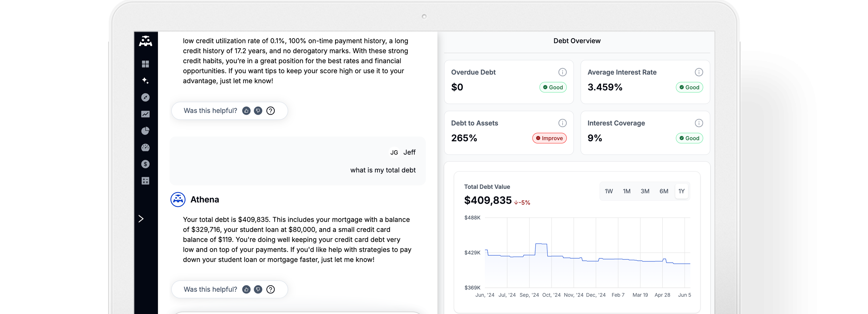Click the Total Debt Value title
The width and height of the screenshot is (868, 314).
coord(487,187)
